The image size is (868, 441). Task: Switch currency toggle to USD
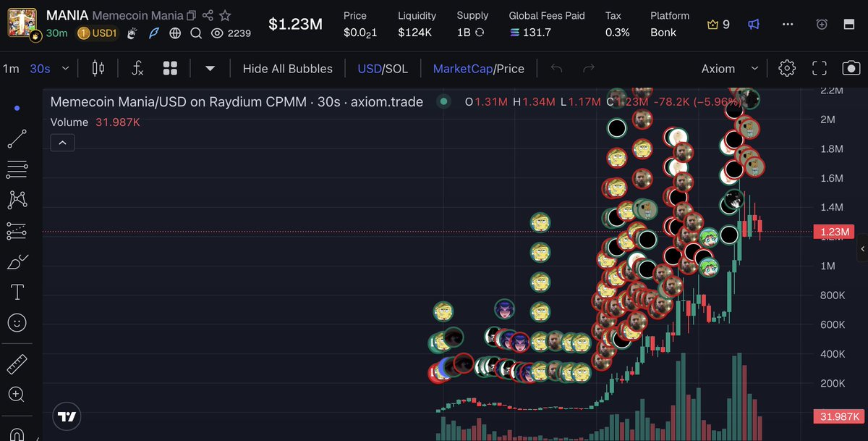tap(369, 69)
